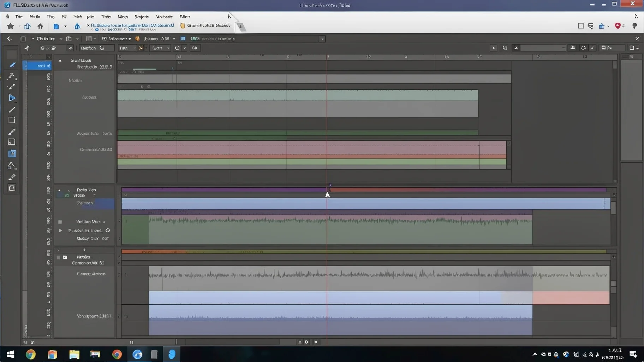Viewport: 644px width, 362px height.
Task: Select the empty rectangle tool in left toolbar
Action: coord(12,120)
